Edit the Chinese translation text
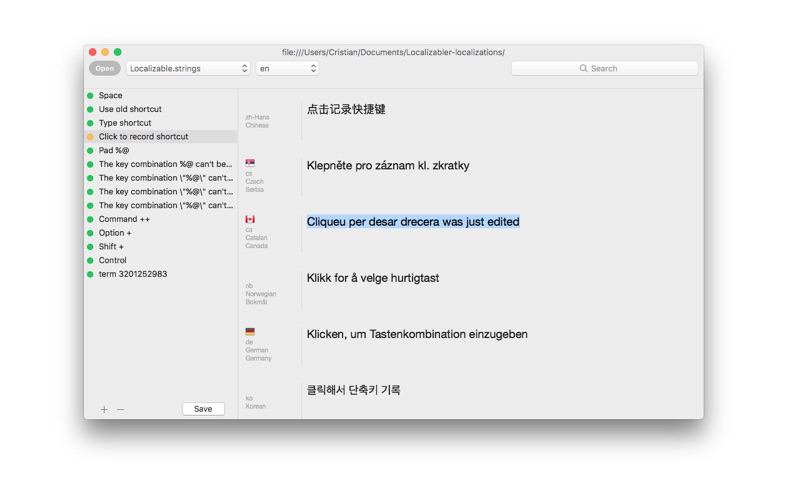800x500 pixels. pyautogui.click(x=346, y=109)
